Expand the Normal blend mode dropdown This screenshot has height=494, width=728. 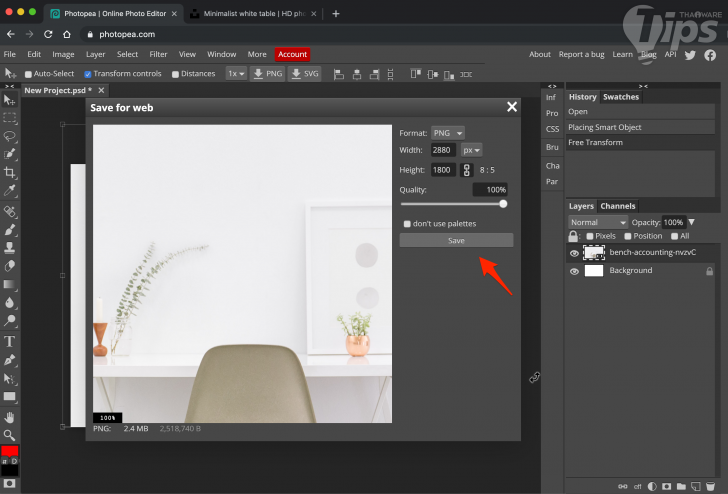click(597, 222)
